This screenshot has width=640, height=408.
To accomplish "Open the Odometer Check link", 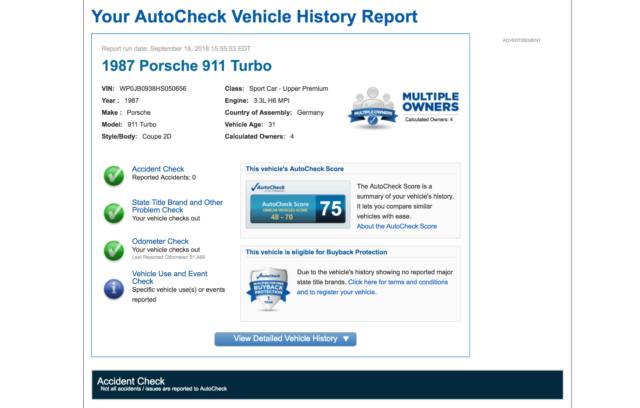I will click(x=160, y=241).
